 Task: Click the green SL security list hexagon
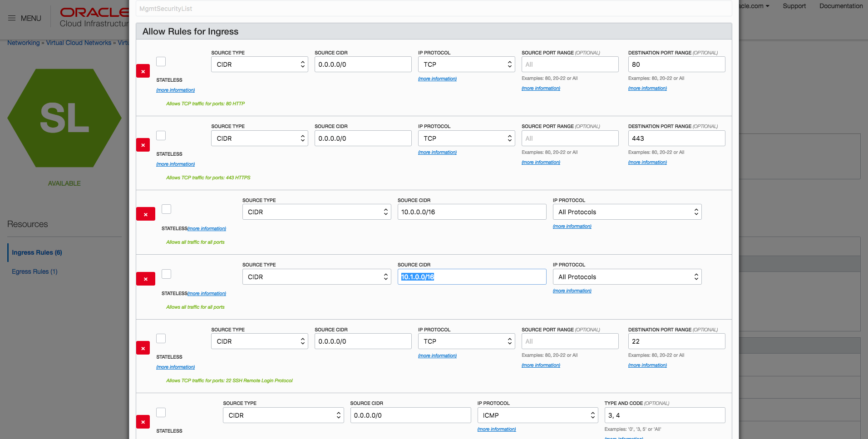pyautogui.click(x=64, y=118)
